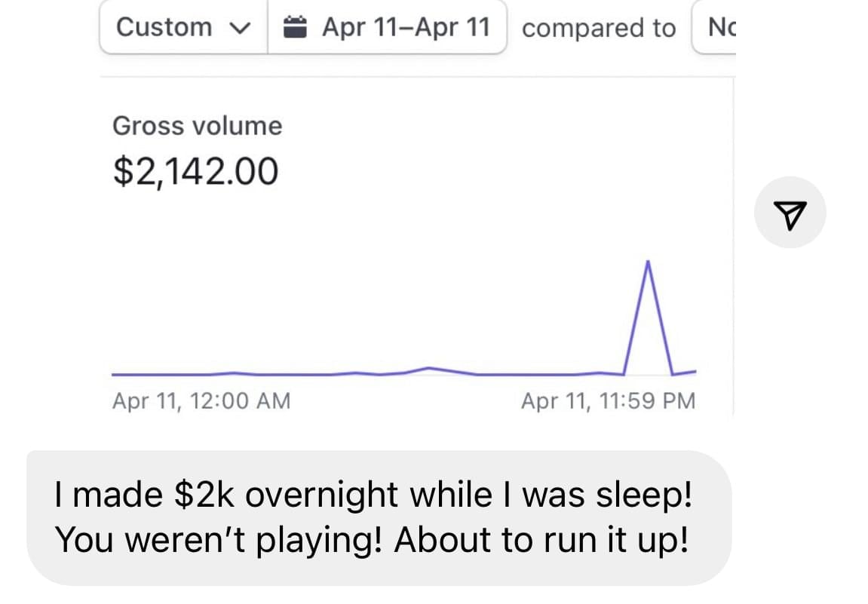The height and width of the screenshot is (604, 868).
Task: Open the Custom date preset dropdown
Action: (184, 27)
